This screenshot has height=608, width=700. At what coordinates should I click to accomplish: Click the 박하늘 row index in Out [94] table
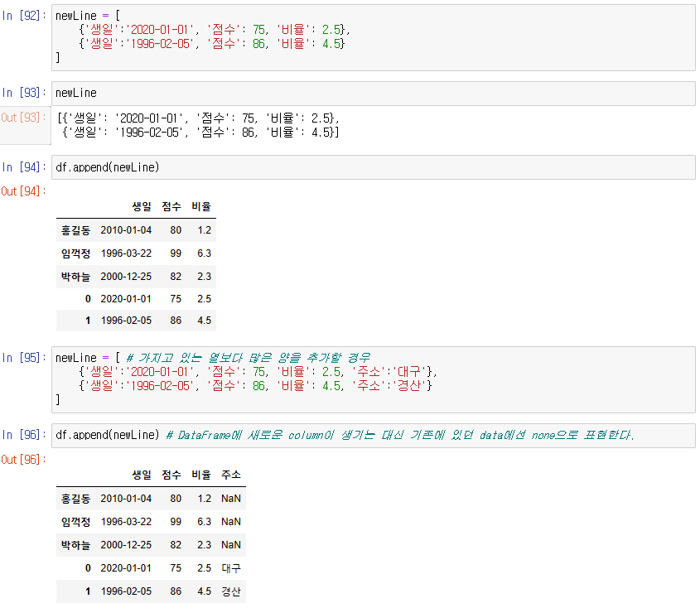pyautogui.click(x=76, y=277)
